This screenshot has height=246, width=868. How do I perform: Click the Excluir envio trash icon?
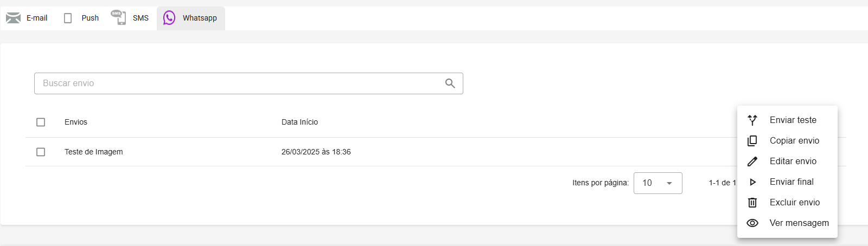tap(752, 203)
